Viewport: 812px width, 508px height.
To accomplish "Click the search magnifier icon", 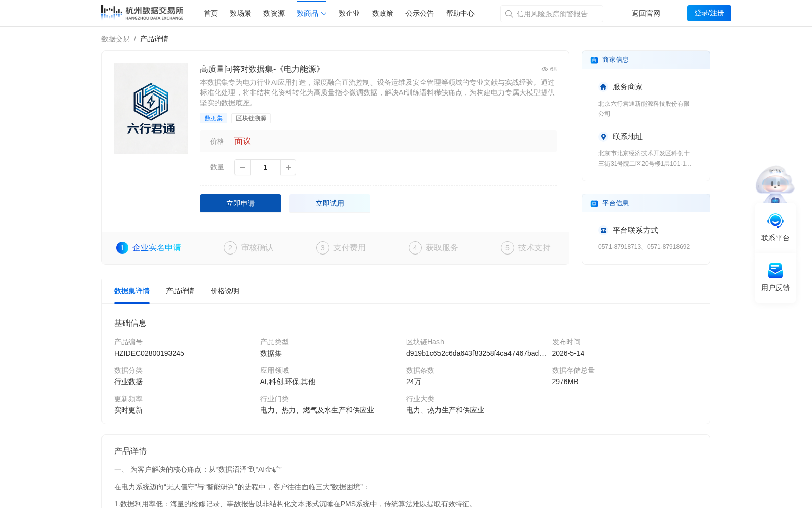I will (x=509, y=14).
